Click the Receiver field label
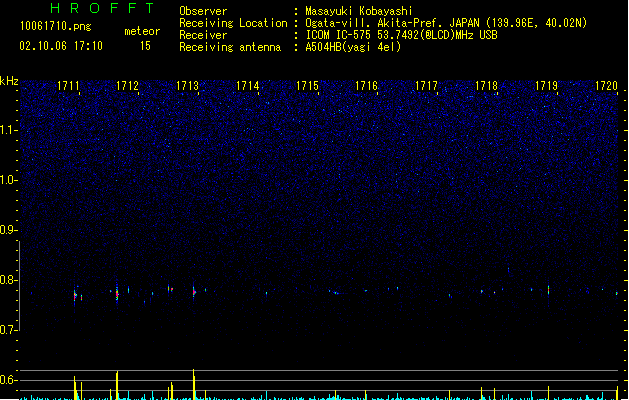 click(203, 35)
